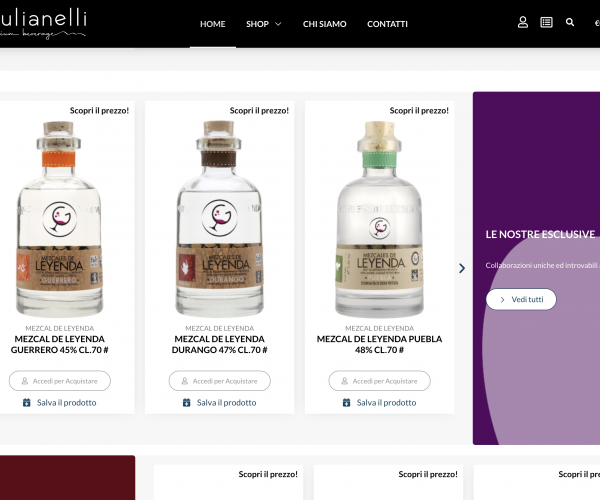Click the save icon under Puebla mezcal

(346, 402)
